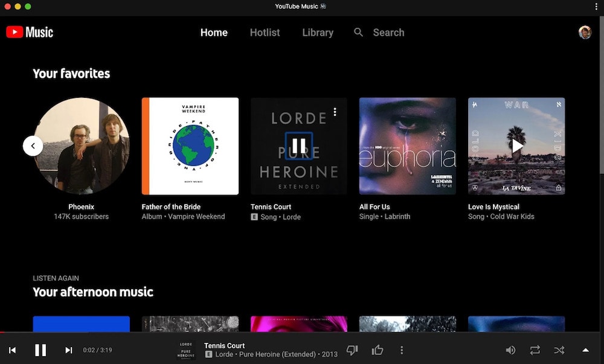Pause playback in the player bar
Viewport: 604px width, 364px height.
[40, 350]
